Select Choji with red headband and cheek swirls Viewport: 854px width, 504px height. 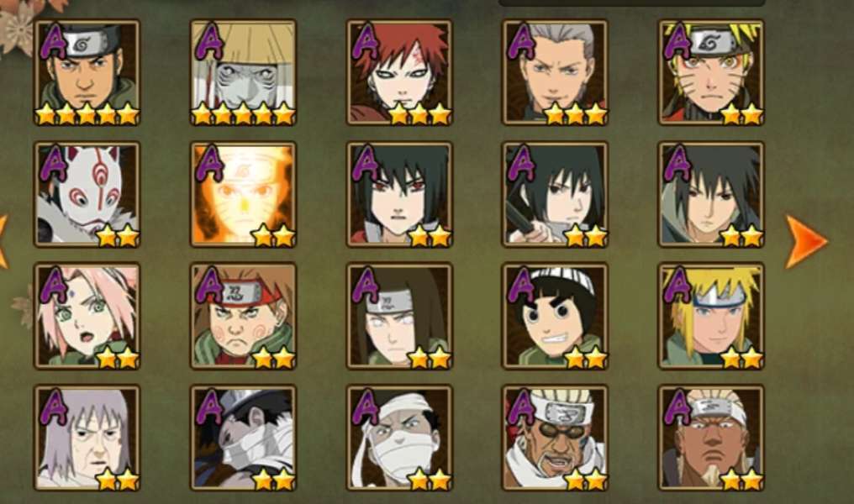coord(244,316)
